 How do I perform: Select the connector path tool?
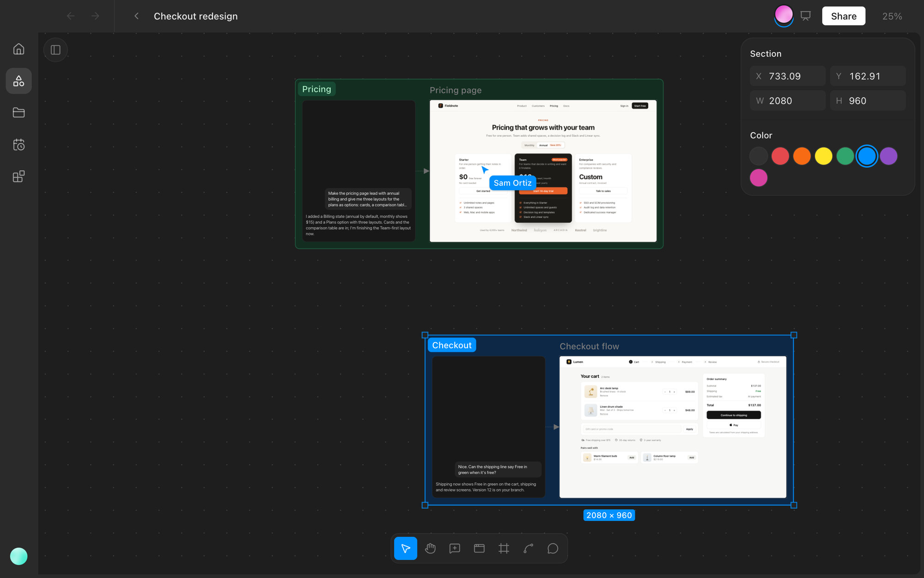coord(529,548)
